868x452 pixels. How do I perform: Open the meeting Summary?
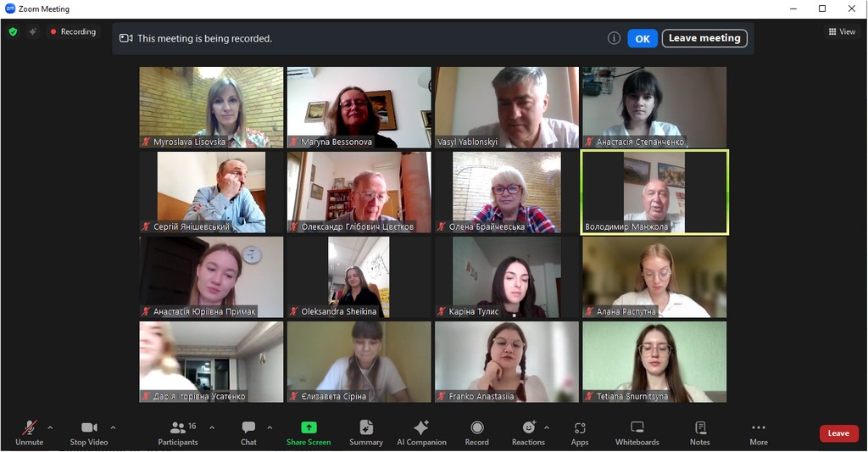click(366, 432)
